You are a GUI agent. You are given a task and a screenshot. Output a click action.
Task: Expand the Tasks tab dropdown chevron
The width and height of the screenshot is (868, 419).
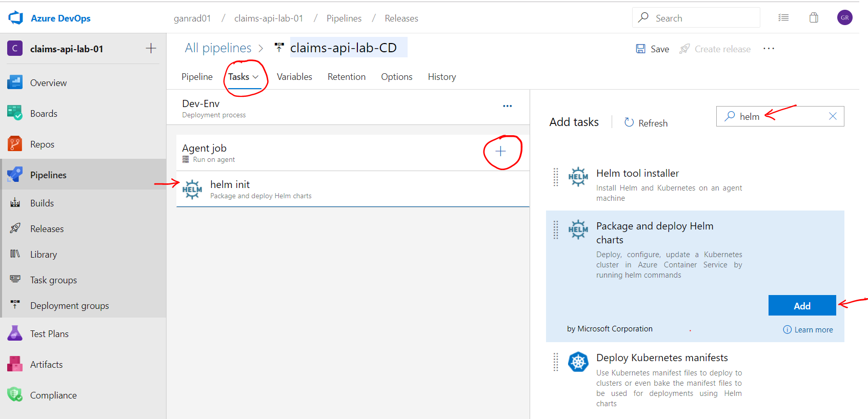coord(255,77)
